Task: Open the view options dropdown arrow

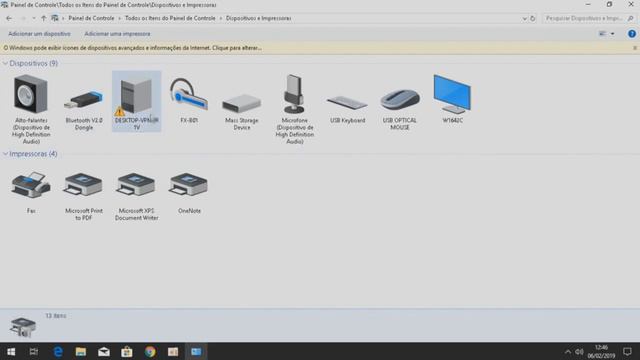Action: pyautogui.click(x=612, y=34)
